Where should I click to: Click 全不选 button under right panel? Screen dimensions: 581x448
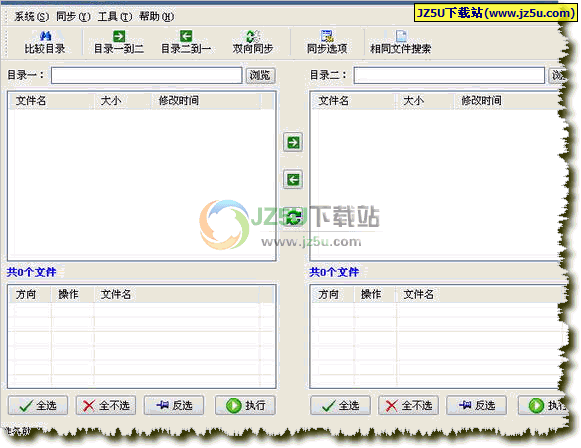(408, 405)
